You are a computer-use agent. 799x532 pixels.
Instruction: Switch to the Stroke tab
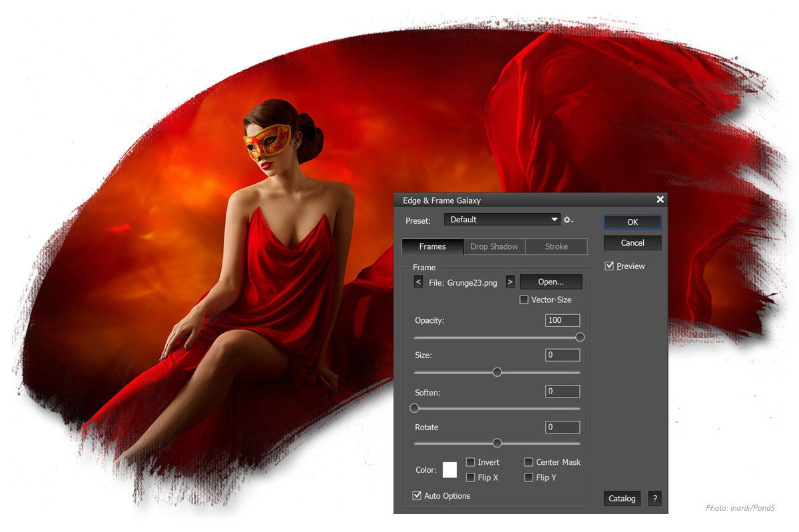coord(556,247)
